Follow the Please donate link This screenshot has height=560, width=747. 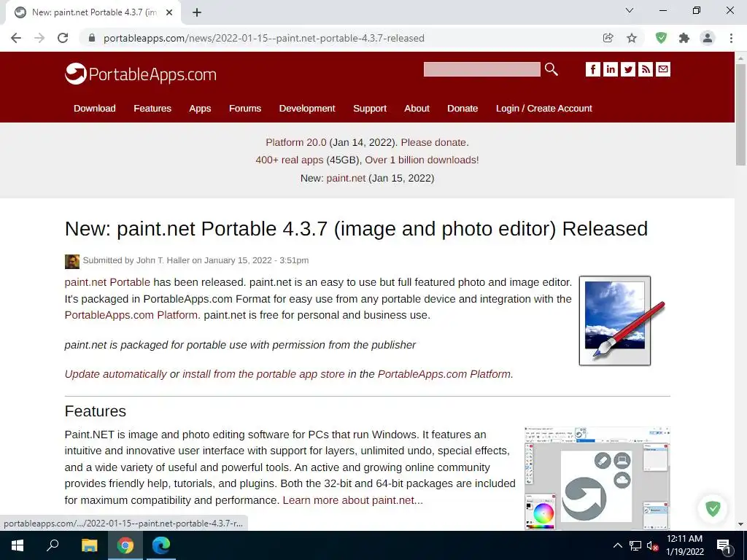pyautogui.click(x=433, y=142)
